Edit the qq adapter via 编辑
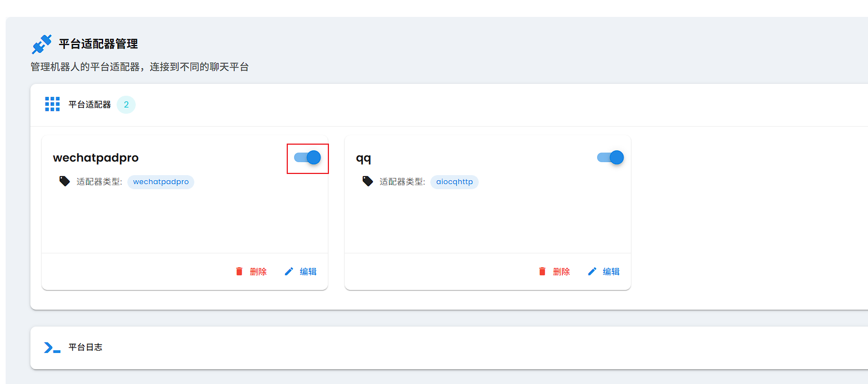This screenshot has width=868, height=384. coord(604,271)
